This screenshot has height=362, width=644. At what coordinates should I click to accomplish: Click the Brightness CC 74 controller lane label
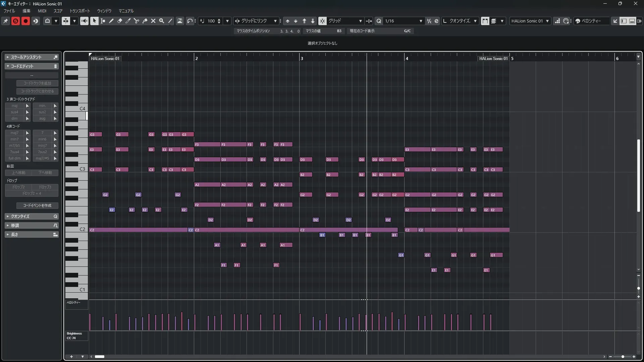76,336
